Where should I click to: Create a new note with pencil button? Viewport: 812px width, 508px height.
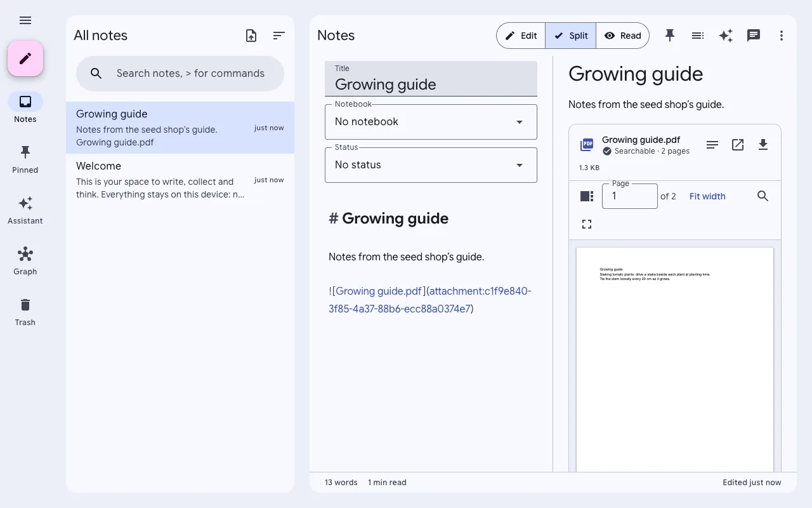pos(25,58)
